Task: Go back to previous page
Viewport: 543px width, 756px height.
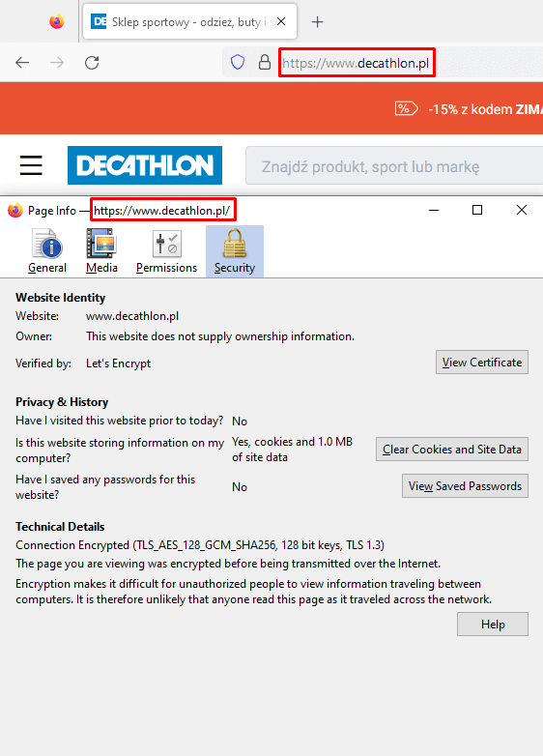Action: (x=22, y=63)
